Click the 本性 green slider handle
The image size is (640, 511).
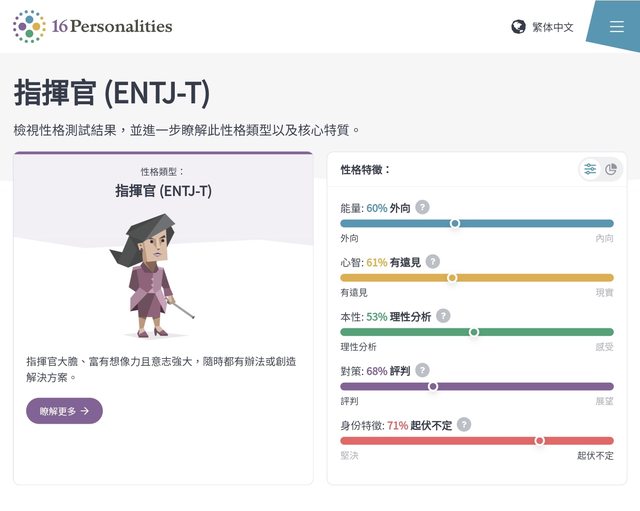point(474,332)
